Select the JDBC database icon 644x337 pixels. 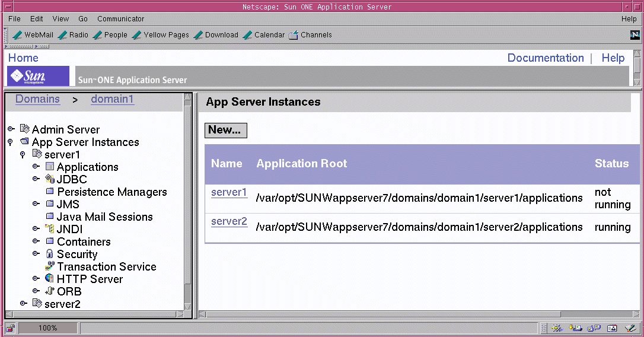click(x=50, y=179)
